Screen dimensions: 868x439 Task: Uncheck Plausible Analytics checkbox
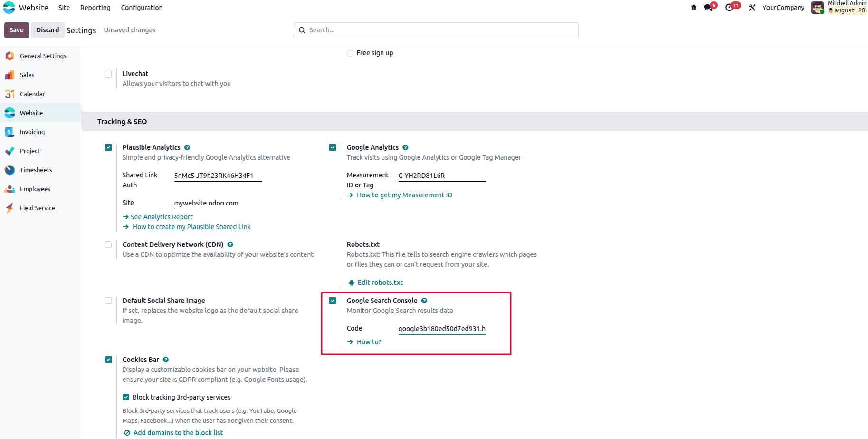click(x=108, y=147)
